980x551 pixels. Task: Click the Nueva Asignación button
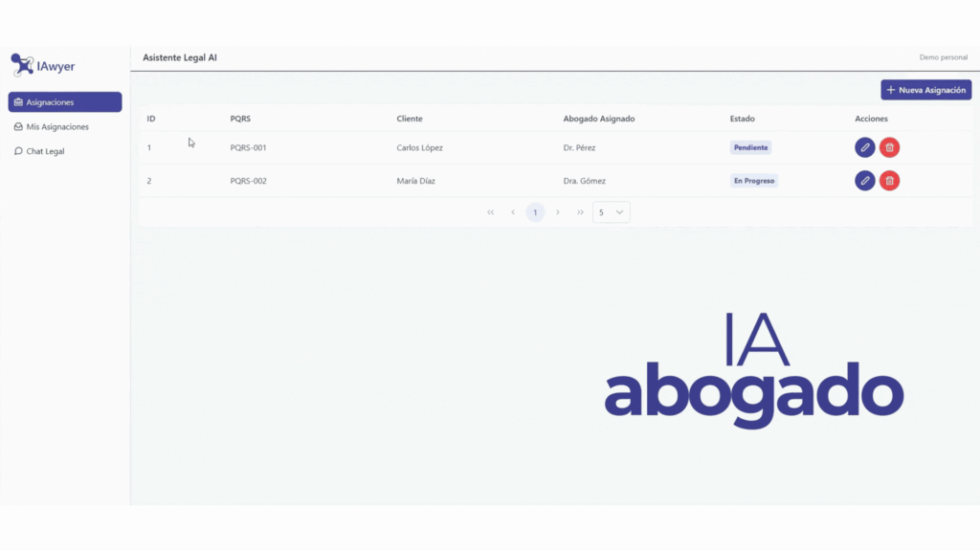925,90
